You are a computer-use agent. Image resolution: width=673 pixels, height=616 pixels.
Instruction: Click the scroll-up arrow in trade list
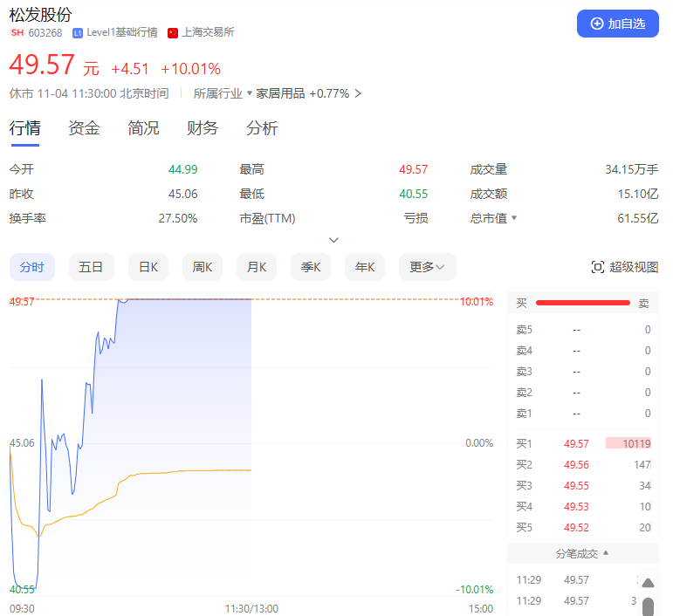648,583
